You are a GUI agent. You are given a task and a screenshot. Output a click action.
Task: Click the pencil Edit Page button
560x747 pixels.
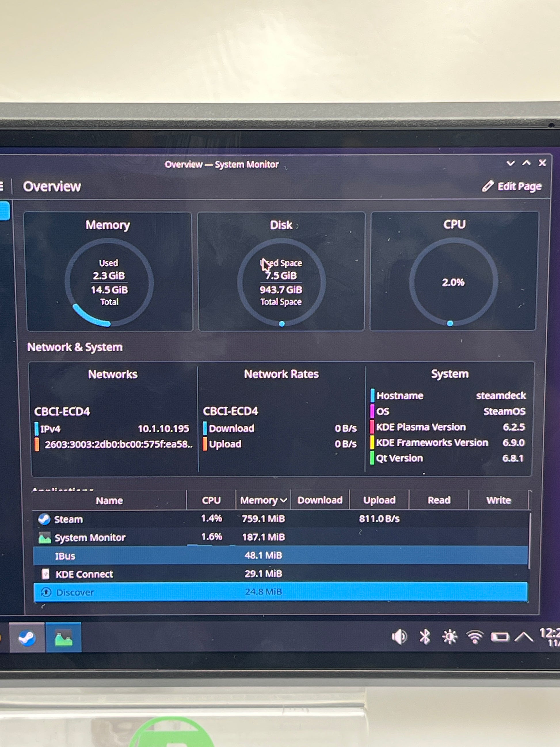tap(512, 187)
